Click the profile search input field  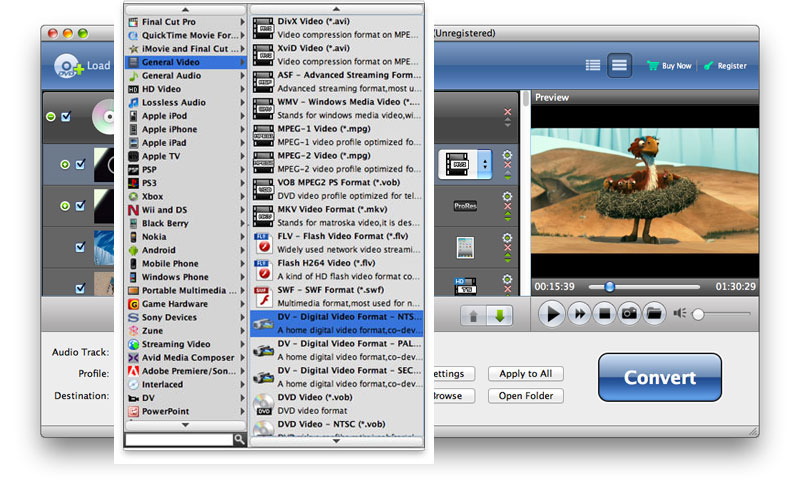[180, 439]
